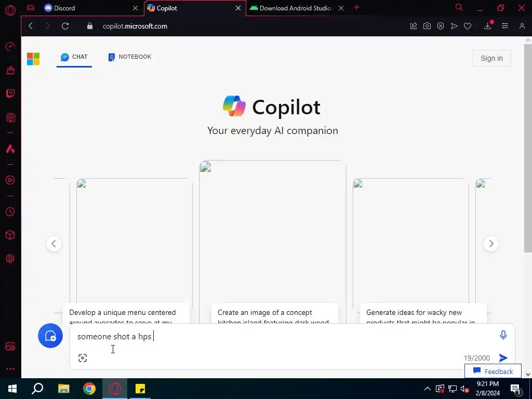
Task: Click the edit page toolbar icon
Action: [413, 26]
